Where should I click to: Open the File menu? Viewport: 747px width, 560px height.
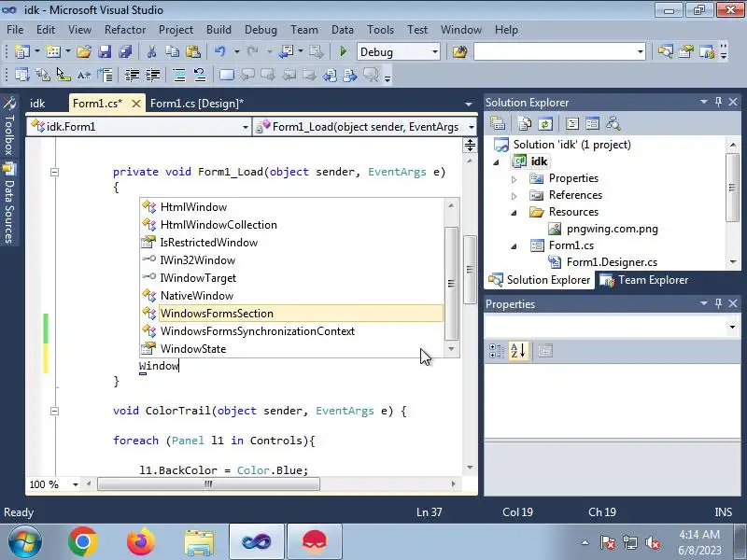coord(15,30)
